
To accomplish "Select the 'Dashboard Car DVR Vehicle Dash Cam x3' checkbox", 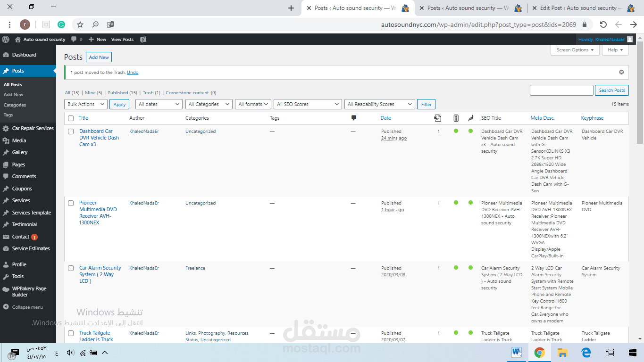I will coord(71,132).
